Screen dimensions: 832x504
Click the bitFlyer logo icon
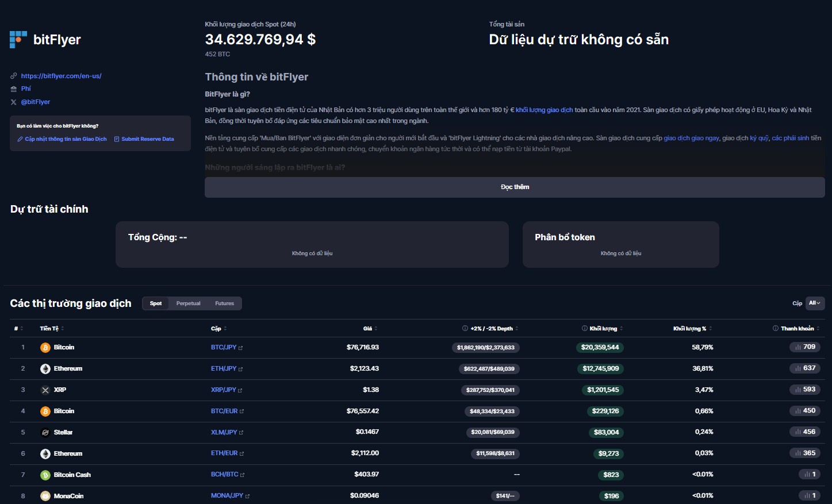pyautogui.click(x=18, y=40)
